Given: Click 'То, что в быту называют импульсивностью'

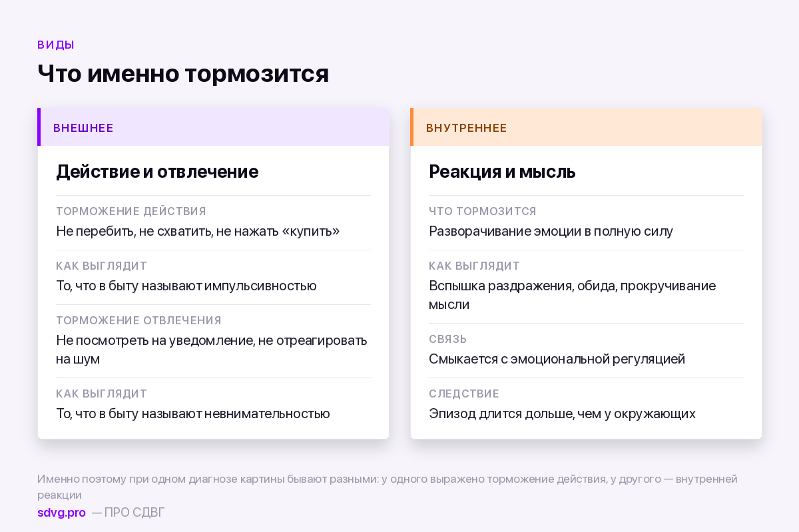Looking at the screenshot, I should coord(186,286).
